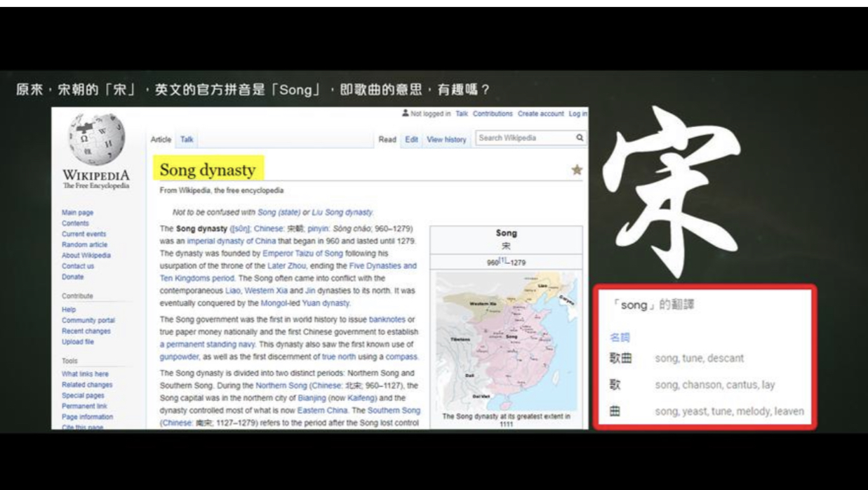Follow the Later Zhou link
Viewport: 868px width, 490px height.
[x=287, y=266]
